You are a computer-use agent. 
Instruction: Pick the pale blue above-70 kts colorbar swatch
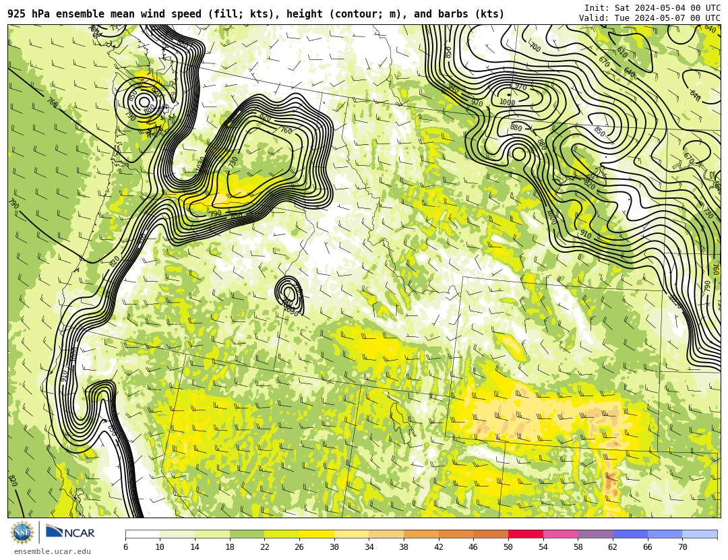coord(700,534)
